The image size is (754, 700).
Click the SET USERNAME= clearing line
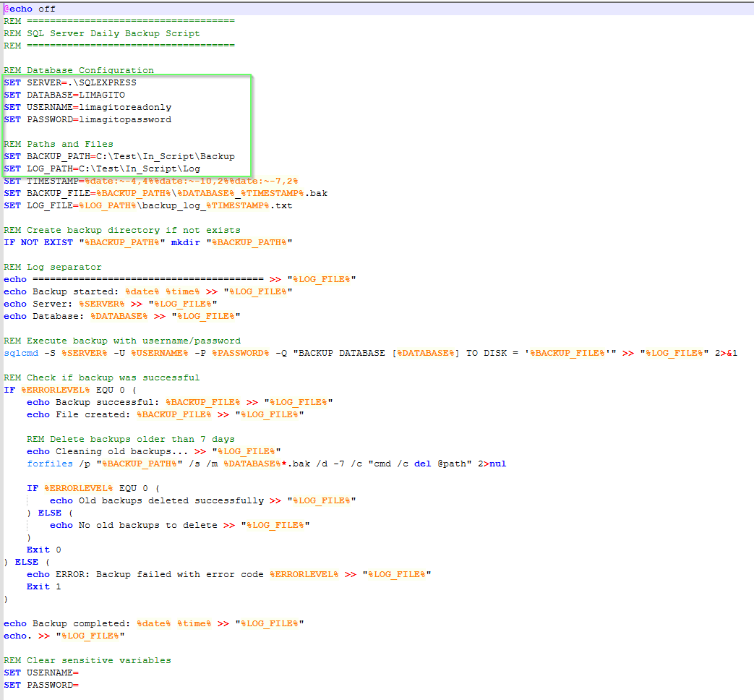[x=43, y=672]
